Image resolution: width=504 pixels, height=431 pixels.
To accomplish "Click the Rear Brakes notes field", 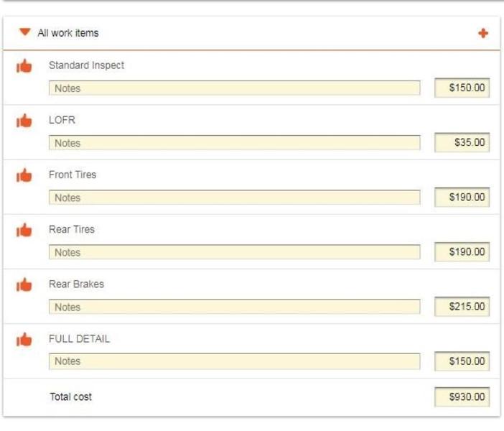I will pyautogui.click(x=234, y=307).
